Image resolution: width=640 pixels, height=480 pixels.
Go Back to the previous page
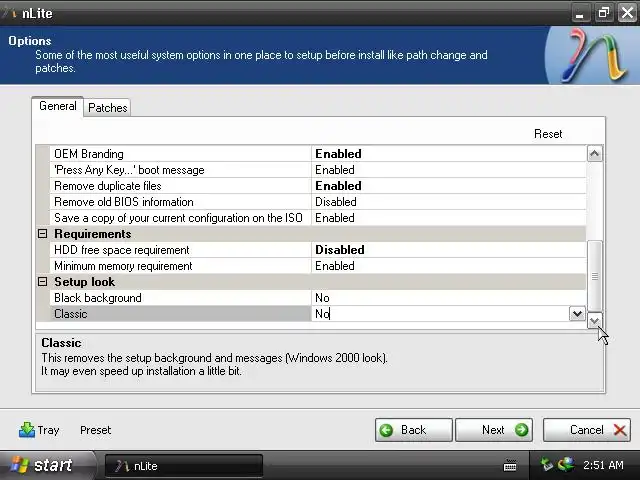pyautogui.click(x=413, y=430)
